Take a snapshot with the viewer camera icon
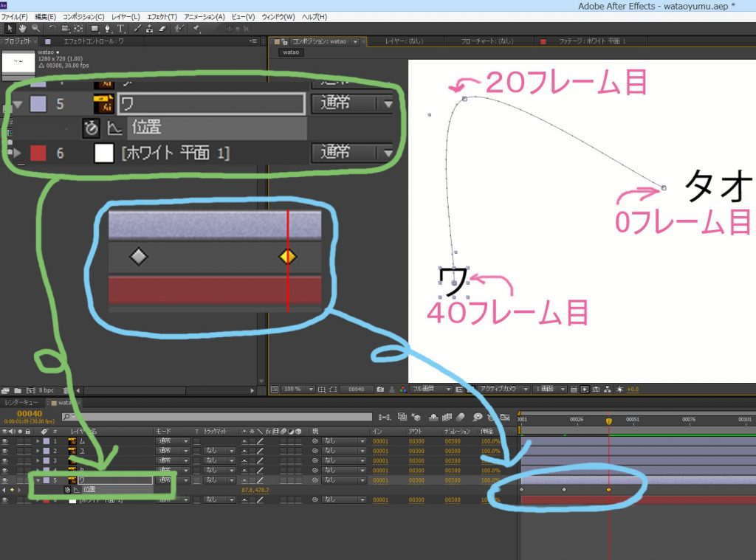 (x=380, y=389)
